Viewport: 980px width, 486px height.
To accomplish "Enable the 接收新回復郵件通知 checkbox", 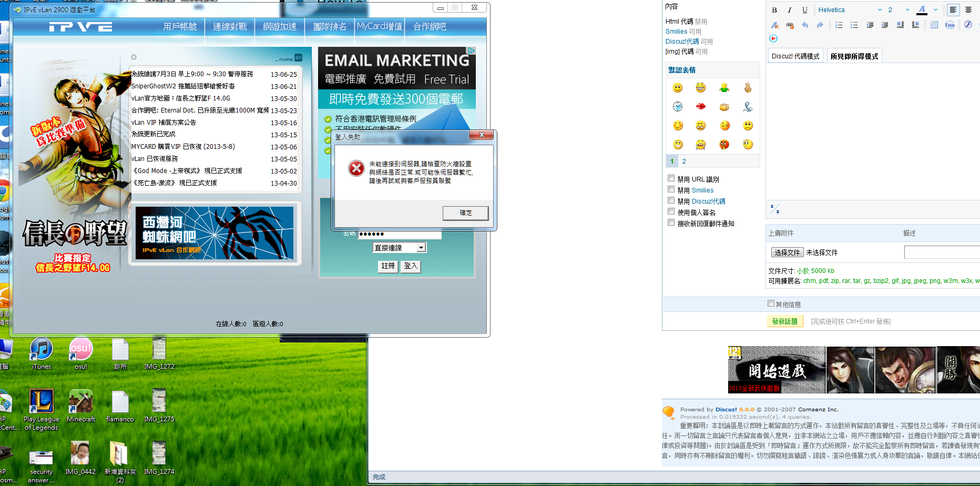I will pos(671,222).
